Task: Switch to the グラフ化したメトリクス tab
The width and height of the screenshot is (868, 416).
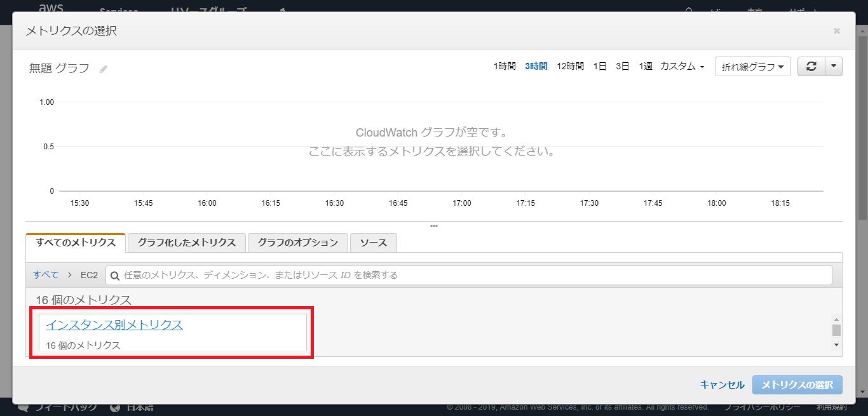Action: coord(186,243)
